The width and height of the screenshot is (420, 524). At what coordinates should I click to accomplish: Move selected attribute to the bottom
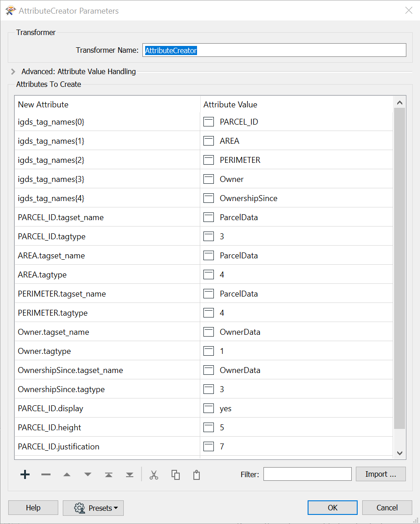click(129, 474)
